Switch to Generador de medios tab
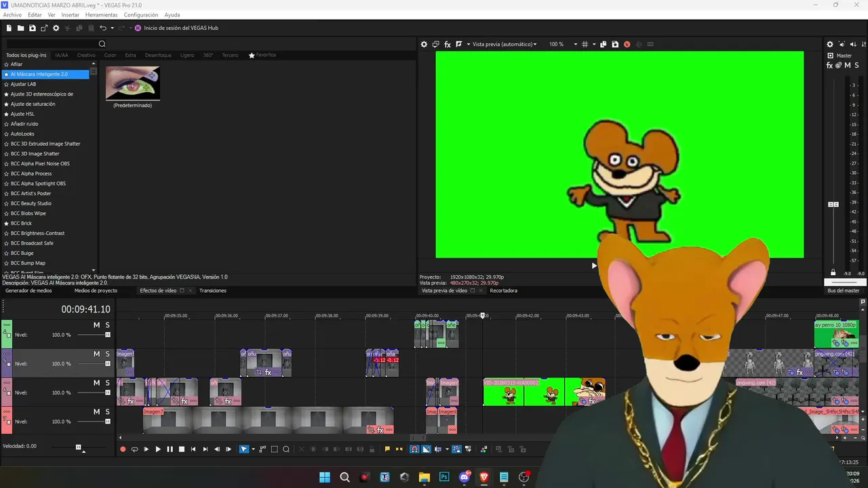The height and width of the screenshot is (488, 868). click(28, 291)
